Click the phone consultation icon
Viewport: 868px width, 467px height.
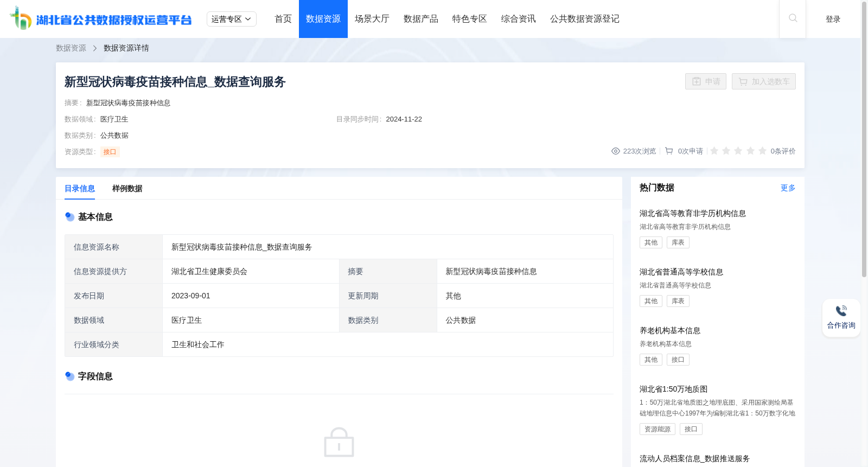[x=841, y=311]
